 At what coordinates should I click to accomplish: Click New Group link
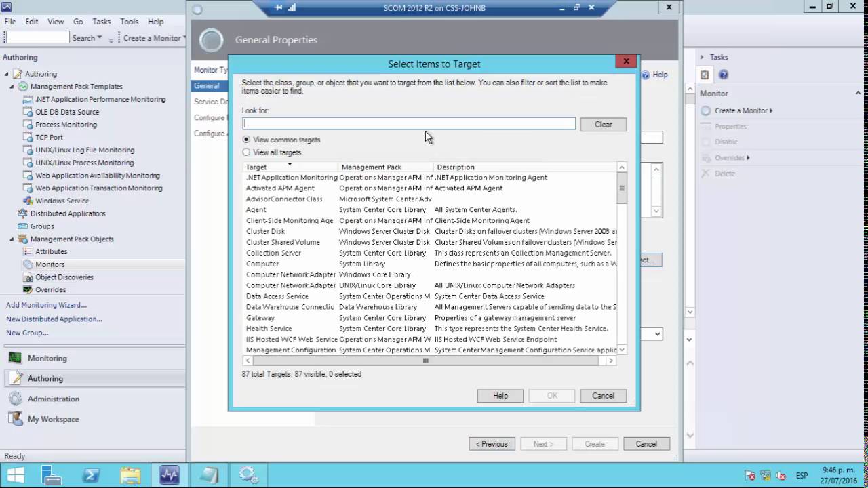pyautogui.click(x=27, y=333)
